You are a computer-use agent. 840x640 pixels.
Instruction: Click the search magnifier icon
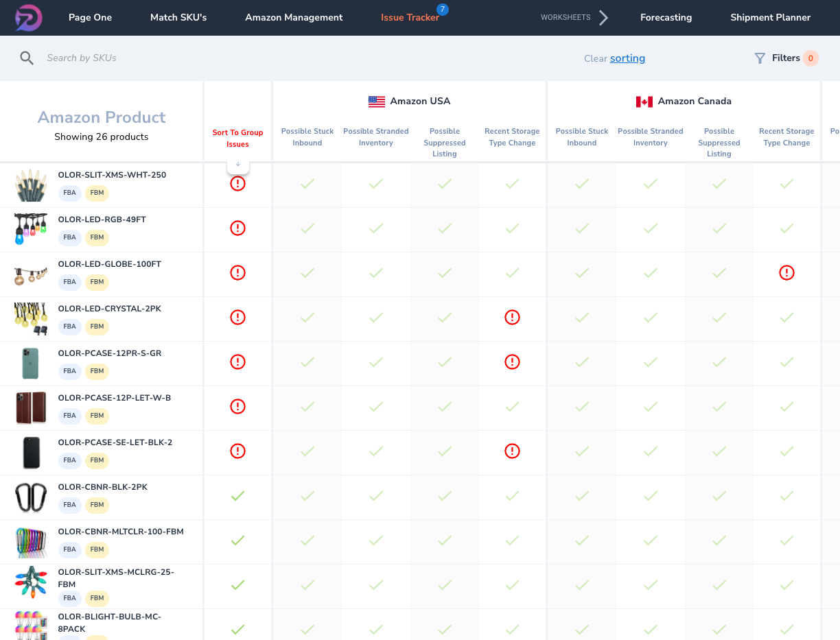pyautogui.click(x=27, y=58)
